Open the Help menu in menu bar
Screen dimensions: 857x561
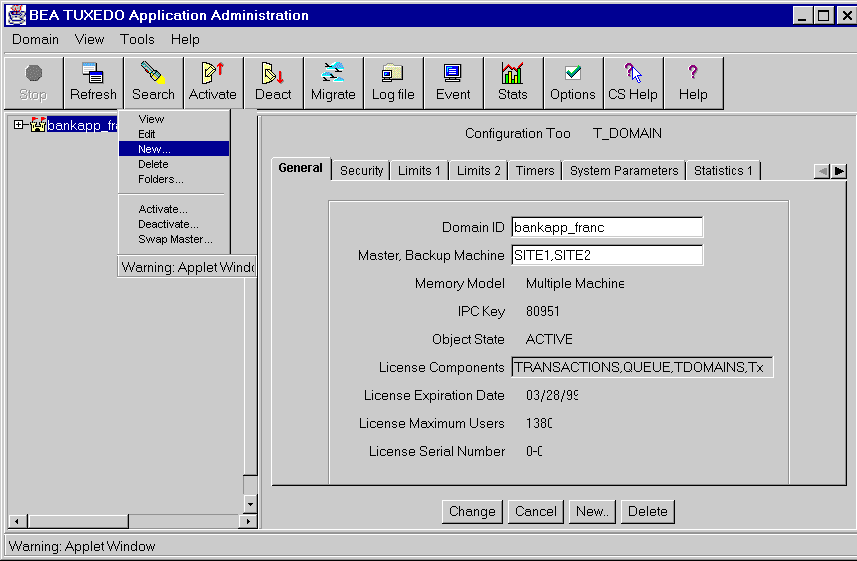click(x=185, y=39)
